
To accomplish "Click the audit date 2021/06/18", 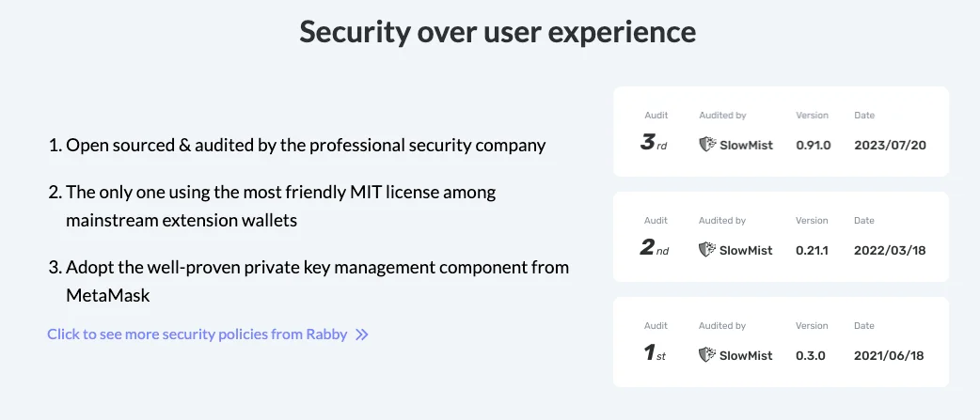I will coord(890,356).
